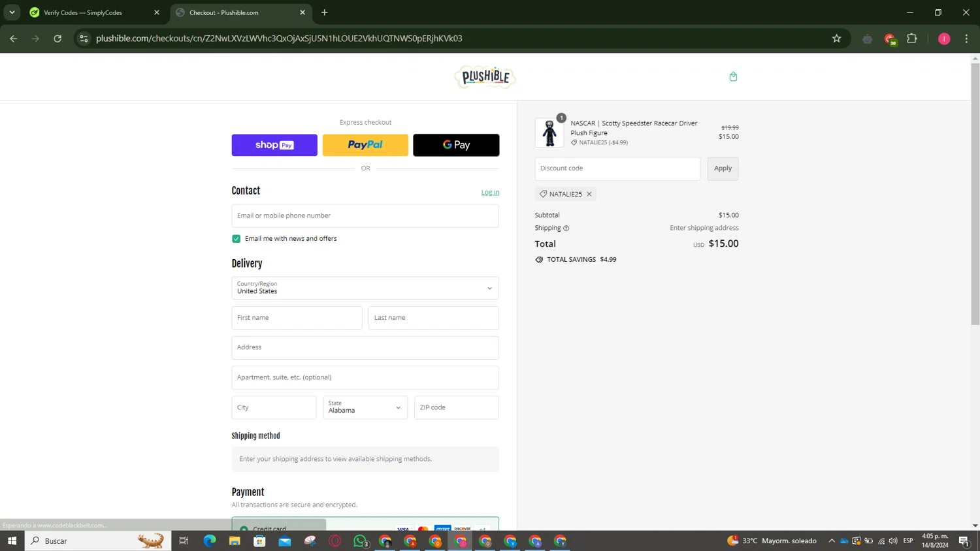
Task: Click the NASCAR Scotty Speedster product name
Action: tap(634, 128)
